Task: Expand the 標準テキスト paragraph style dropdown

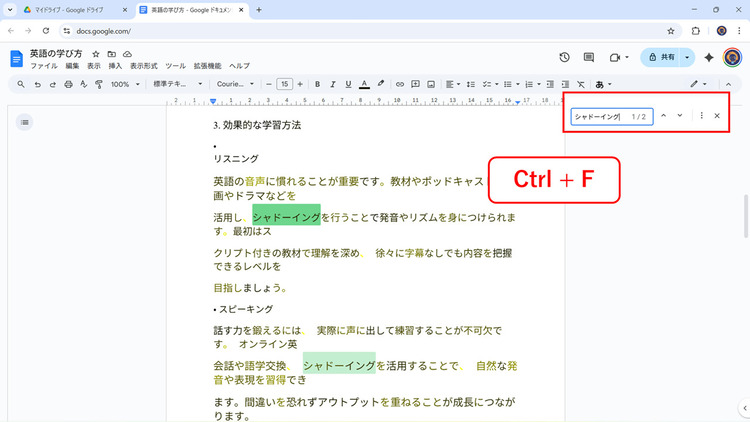Action: pos(179,84)
